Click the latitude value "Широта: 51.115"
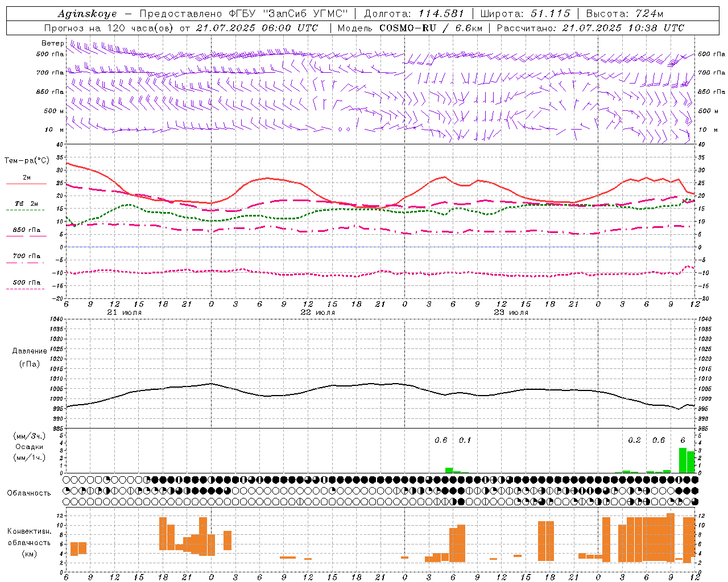Screen dimensions: 728x582 (x=525, y=14)
